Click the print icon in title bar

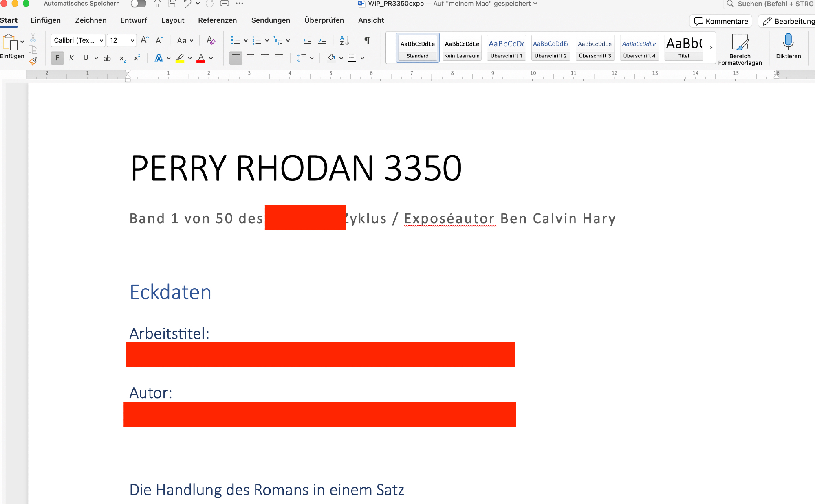224,4
